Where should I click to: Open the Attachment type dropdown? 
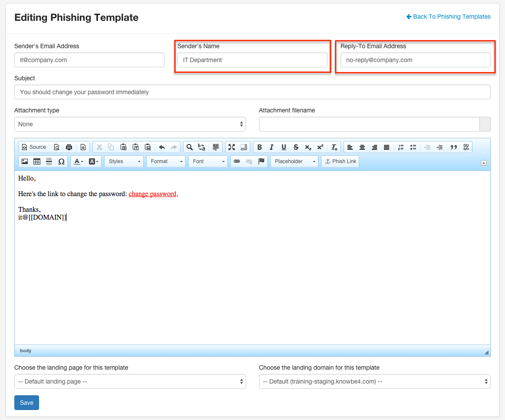[x=130, y=124]
